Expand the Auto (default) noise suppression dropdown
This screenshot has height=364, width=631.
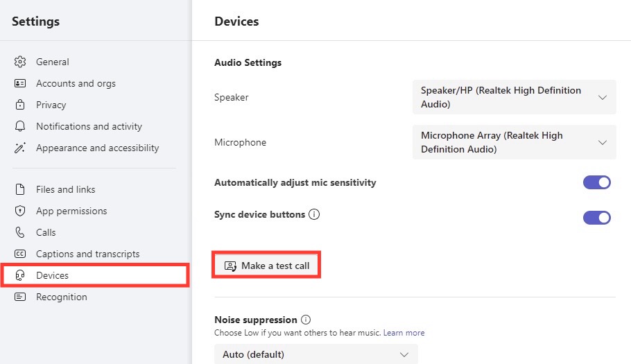[x=316, y=354]
